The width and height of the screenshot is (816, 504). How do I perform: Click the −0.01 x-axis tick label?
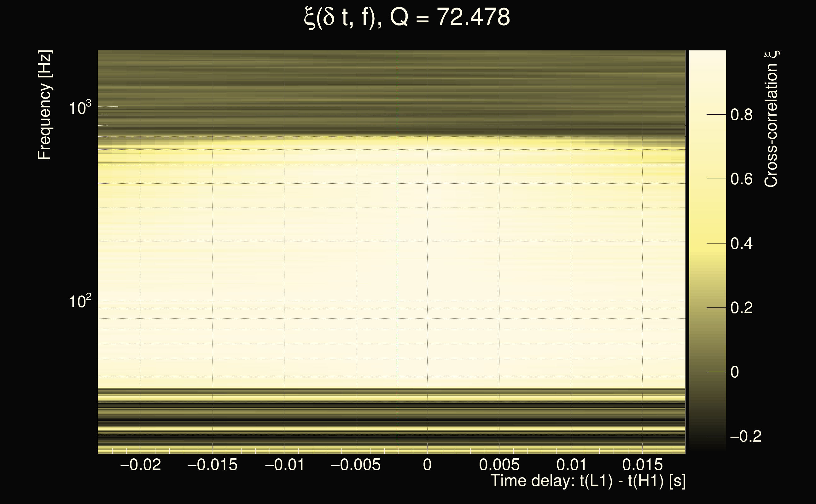285,465
